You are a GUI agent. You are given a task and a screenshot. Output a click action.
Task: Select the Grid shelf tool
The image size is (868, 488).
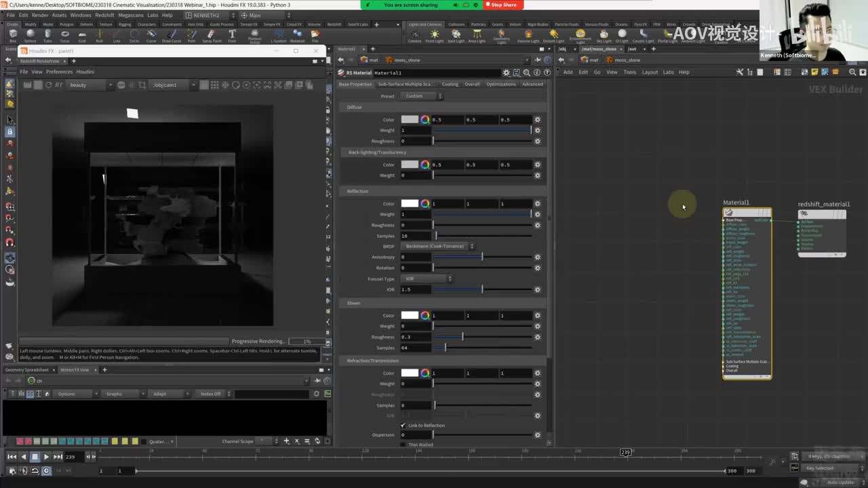82,35
